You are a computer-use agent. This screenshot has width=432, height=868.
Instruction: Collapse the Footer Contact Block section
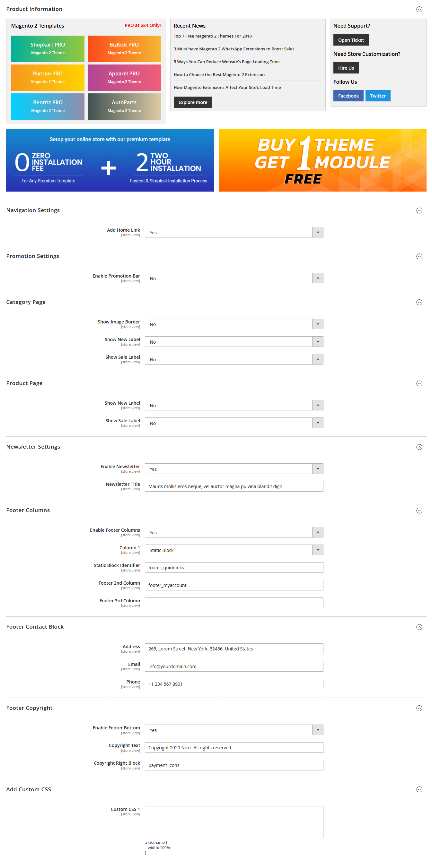[x=419, y=627]
